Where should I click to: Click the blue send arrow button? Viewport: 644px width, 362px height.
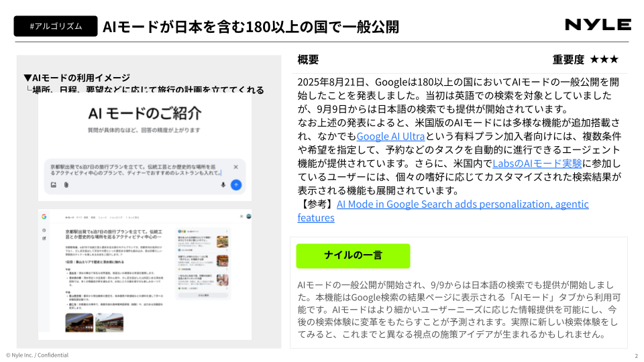[235, 184]
